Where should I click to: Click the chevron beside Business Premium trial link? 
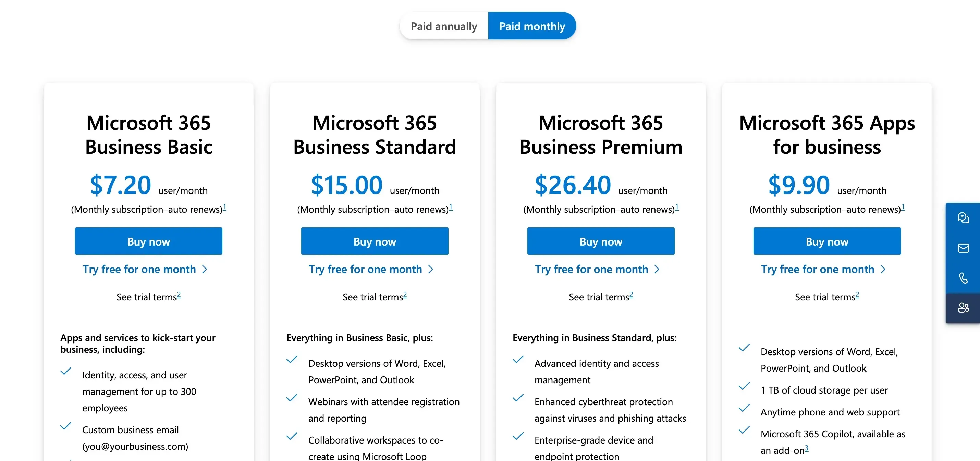click(x=657, y=269)
